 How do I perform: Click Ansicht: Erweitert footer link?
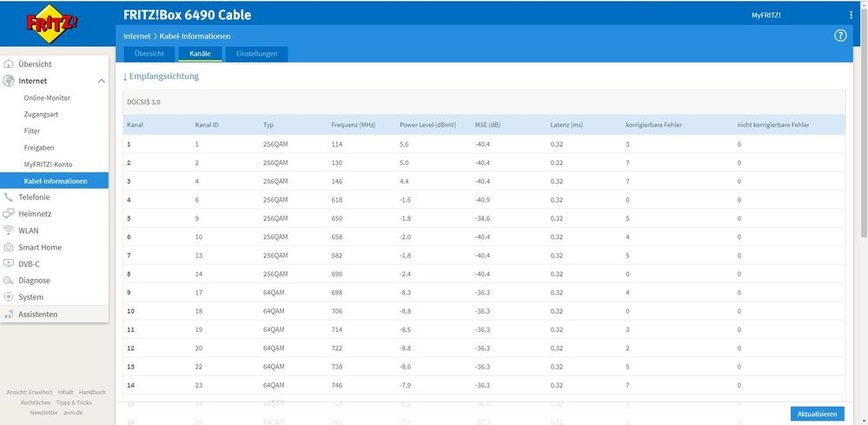coord(30,392)
